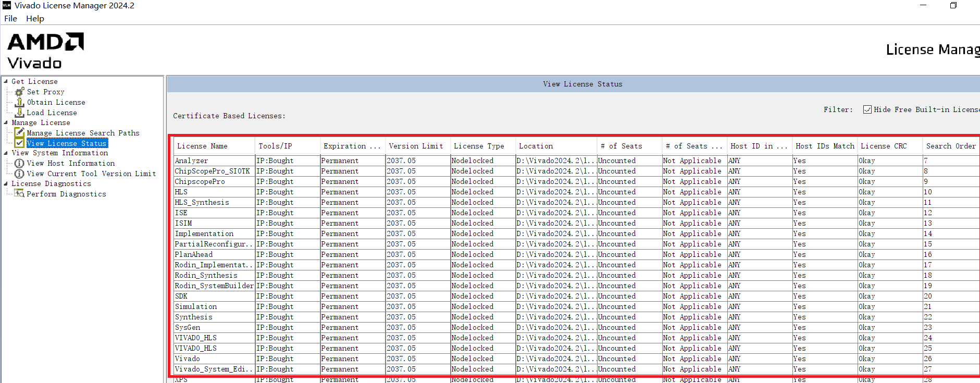980x383 pixels.
Task: Open Manage License Search Paths
Action: pos(83,133)
